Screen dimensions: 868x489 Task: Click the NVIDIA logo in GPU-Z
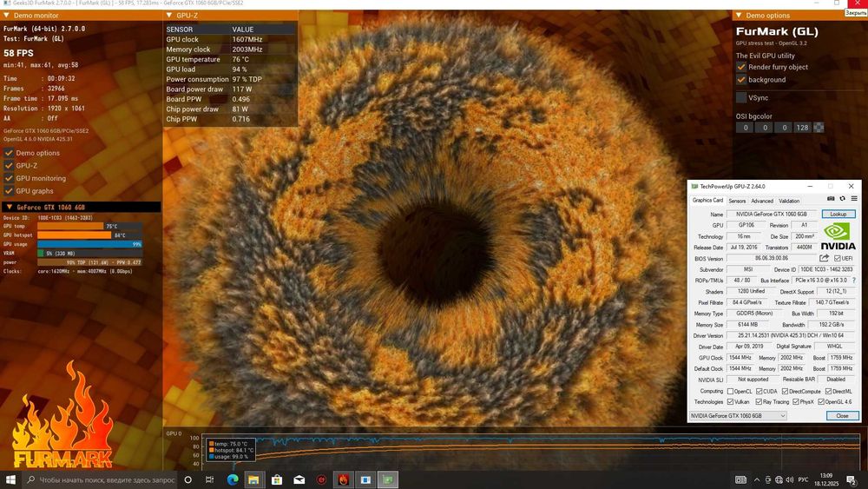tap(838, 236)
